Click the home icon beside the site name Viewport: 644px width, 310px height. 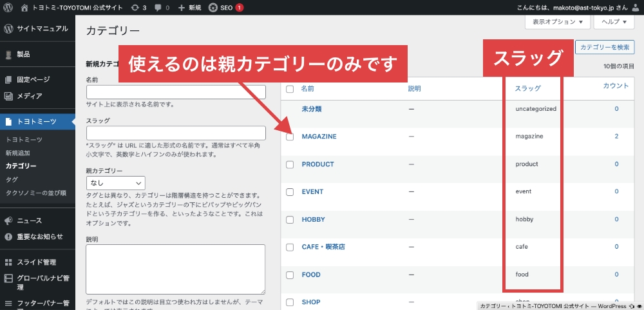(26, 7)
